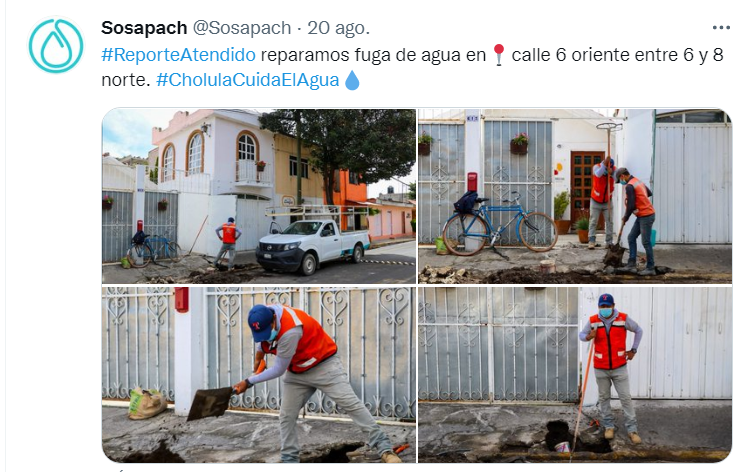Click the worker's blue cap in bottom-left photo
The image size is (746, 472).
(x=261, y=322)
